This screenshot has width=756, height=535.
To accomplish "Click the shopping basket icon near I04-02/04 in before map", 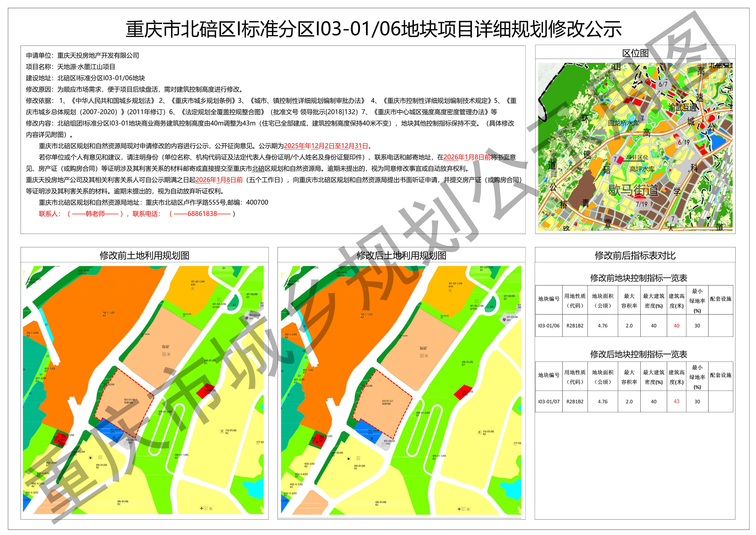I will pos(90,458).
